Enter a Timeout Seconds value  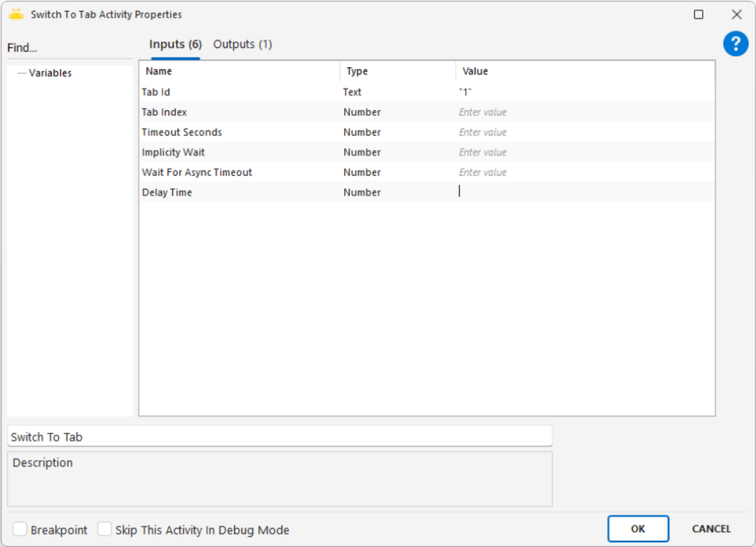[x=583, y=132]
